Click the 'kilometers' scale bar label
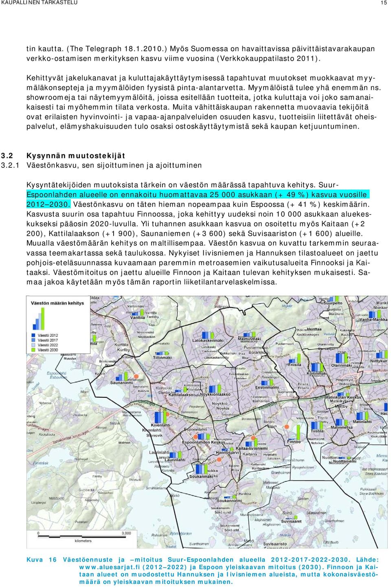The image size is (391, 588). 83,541
